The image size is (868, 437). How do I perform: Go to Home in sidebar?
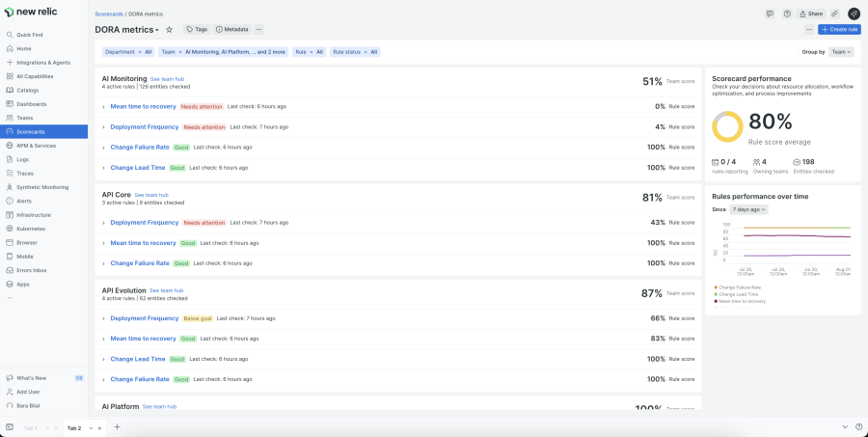point(43,49)
